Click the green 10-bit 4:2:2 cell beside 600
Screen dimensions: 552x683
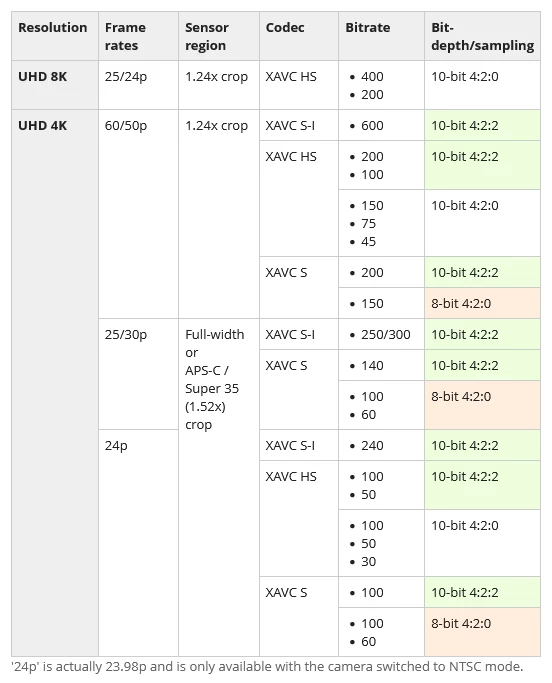pos(482,125)
